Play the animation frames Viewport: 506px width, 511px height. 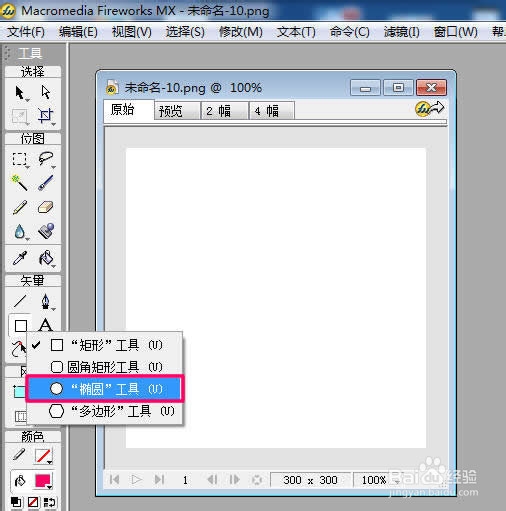136,480
